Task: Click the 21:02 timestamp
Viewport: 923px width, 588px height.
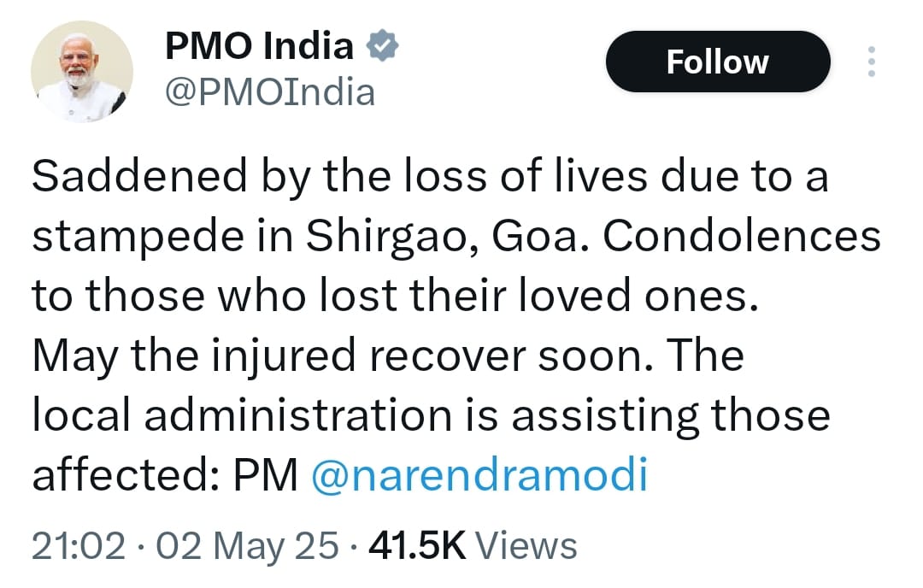Action: coord(79,545)
